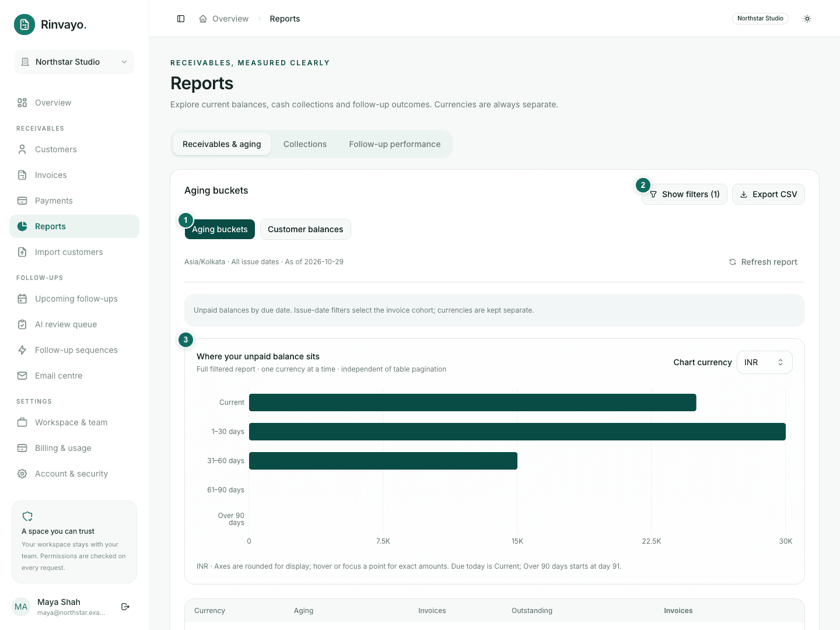
Task: Switch theme with the sun icon
Action: [x=807, y=19]
